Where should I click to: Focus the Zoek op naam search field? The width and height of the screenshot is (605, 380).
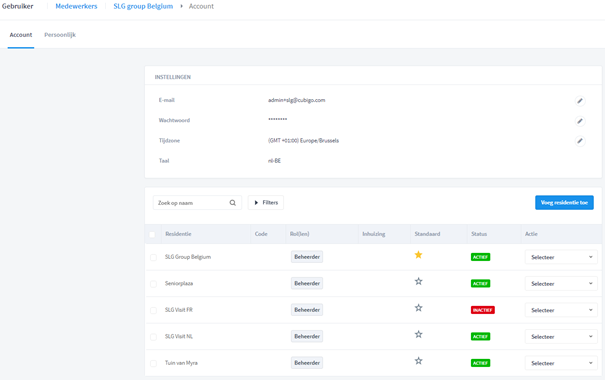(x=197, y=203)
